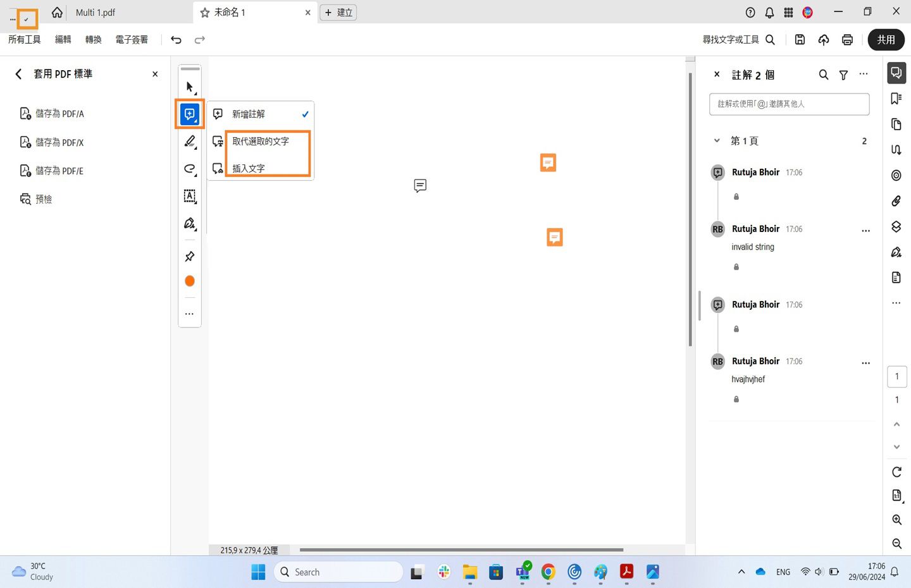Select 儲存為 PDF/A

tap(52, 114)
